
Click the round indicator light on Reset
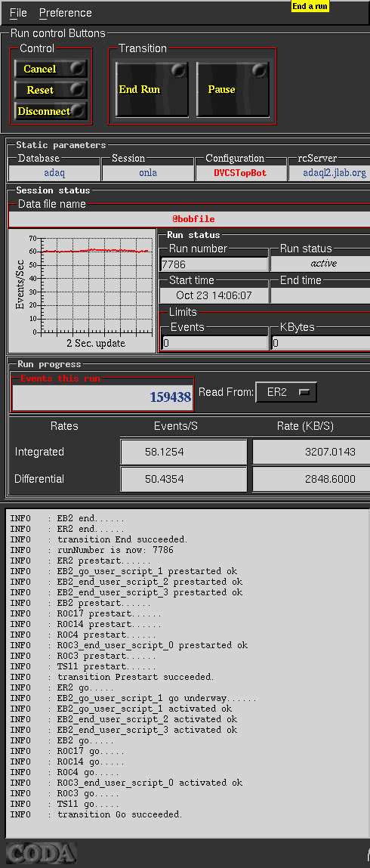[x=79, y=89]
